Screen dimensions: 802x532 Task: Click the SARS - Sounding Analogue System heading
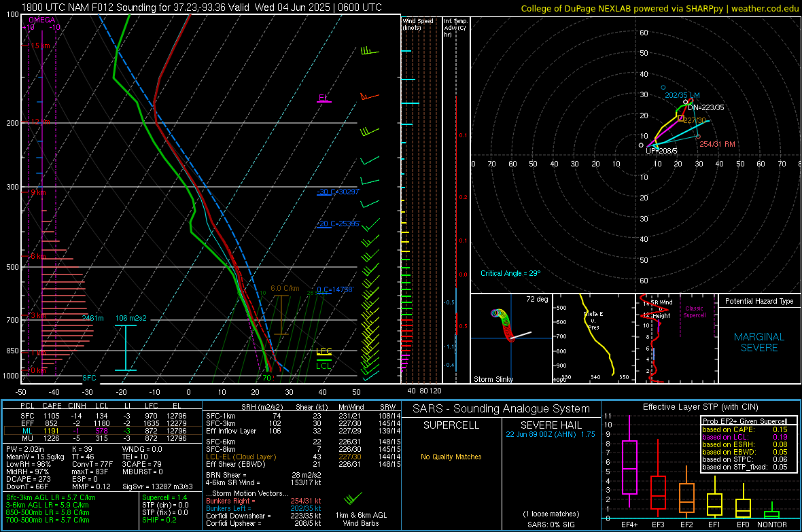tap(502, 409)
